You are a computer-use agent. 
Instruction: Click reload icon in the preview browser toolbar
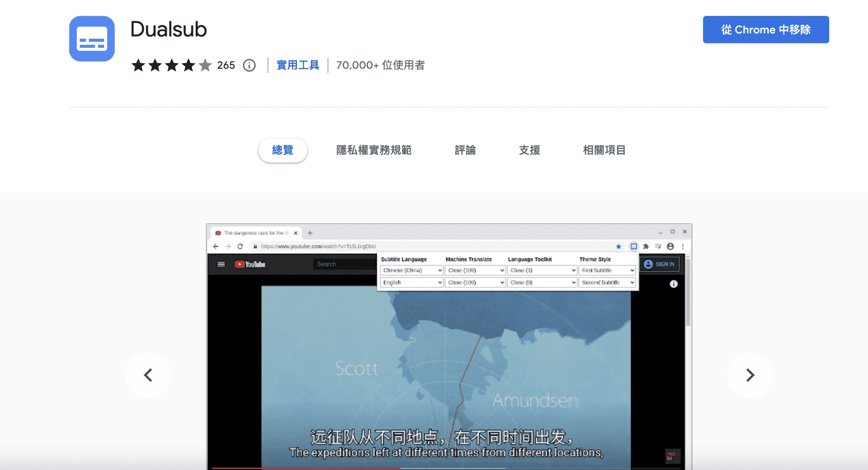point(240,246)
